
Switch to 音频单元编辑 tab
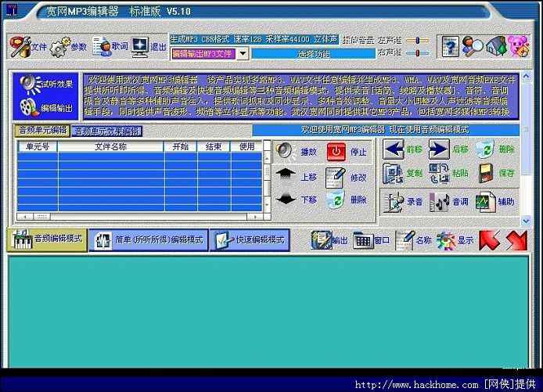(42, 131)
